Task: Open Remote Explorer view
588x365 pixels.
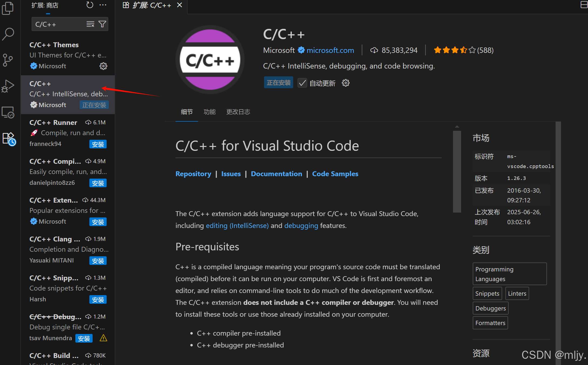Action: (x=8, y=112)
